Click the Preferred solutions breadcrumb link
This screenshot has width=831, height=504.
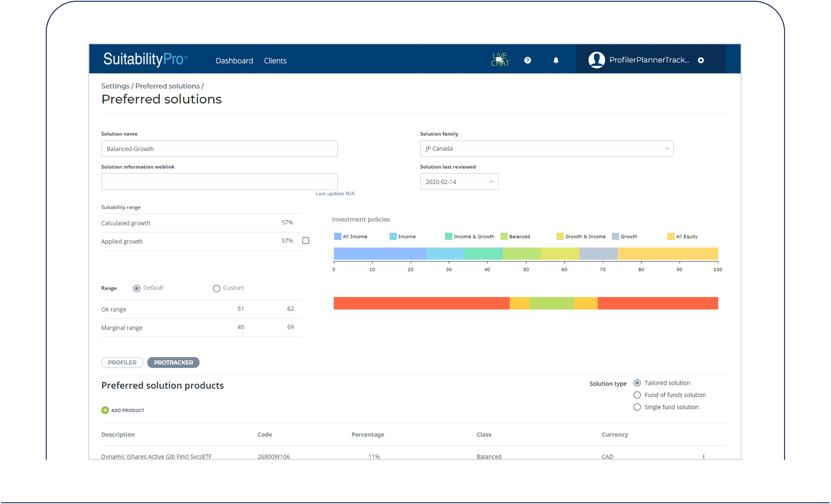(x=167, y=86)
